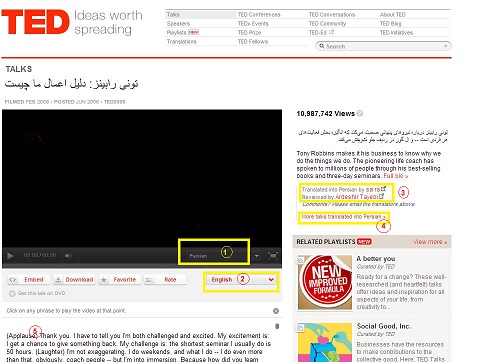Click the Download button
This screenshot has height=362, width=480.
tap(75, 280)
